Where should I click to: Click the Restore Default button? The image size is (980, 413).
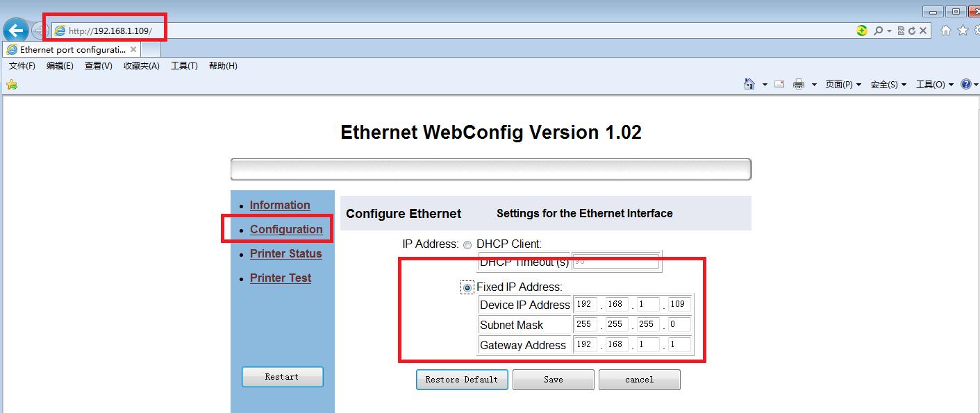(x=462, y=380)
